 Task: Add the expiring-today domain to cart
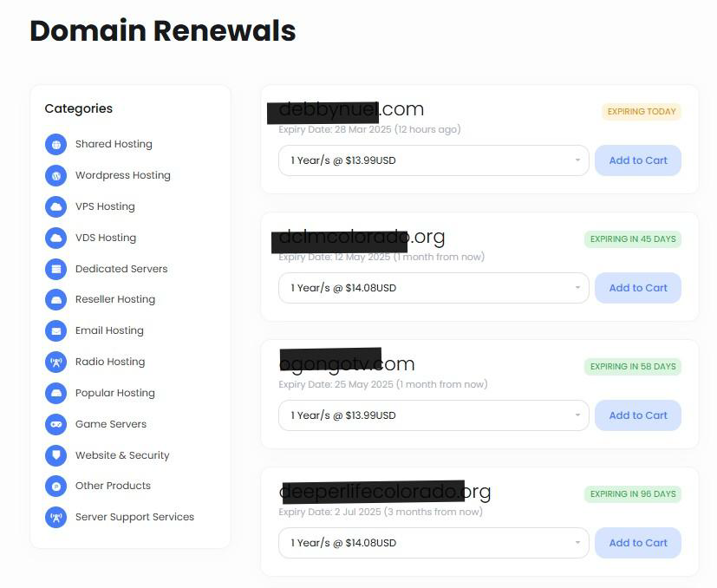tap(637, 160)
